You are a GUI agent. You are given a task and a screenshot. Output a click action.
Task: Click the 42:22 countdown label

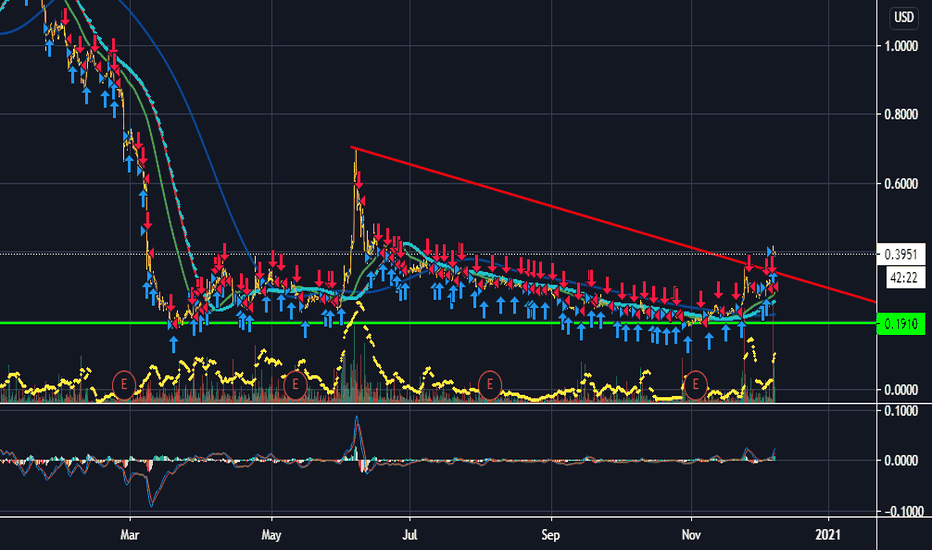(x=903, y=277)
